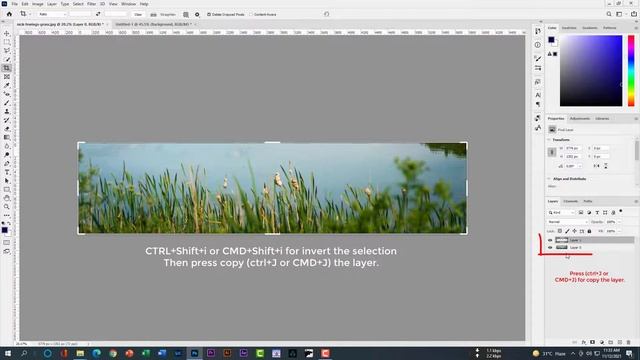This screenshot has height=360, width=640.
Task: Open crop settings gear menu
Action: pos(197,14)
